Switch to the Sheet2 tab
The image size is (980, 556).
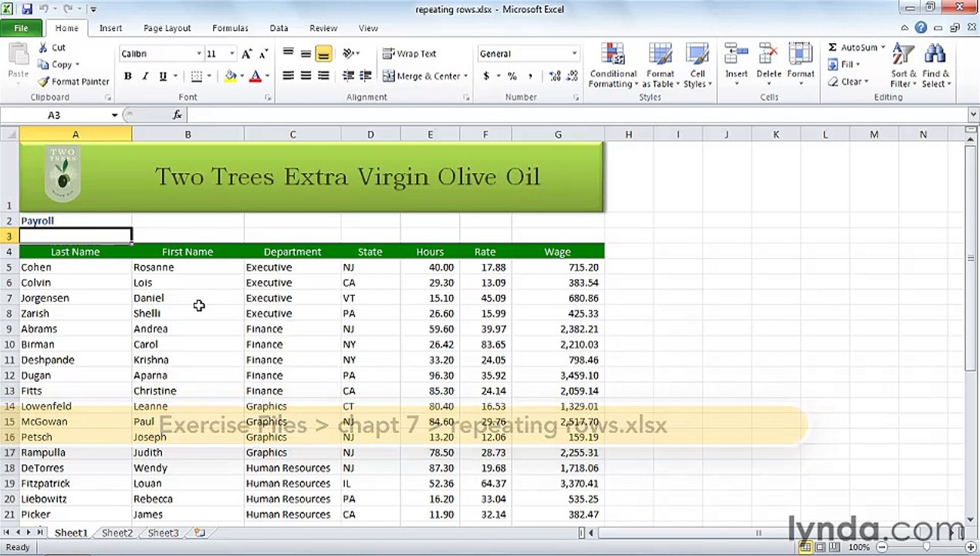[x=117, y=533]
